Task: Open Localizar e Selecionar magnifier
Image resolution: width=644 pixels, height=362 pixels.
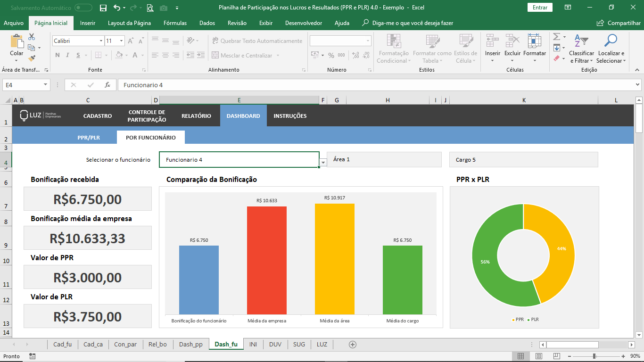Action: click(x=611, y=41)
